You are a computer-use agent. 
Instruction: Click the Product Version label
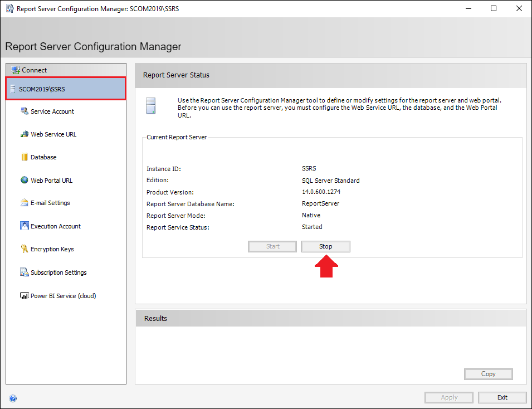point(170,192)
